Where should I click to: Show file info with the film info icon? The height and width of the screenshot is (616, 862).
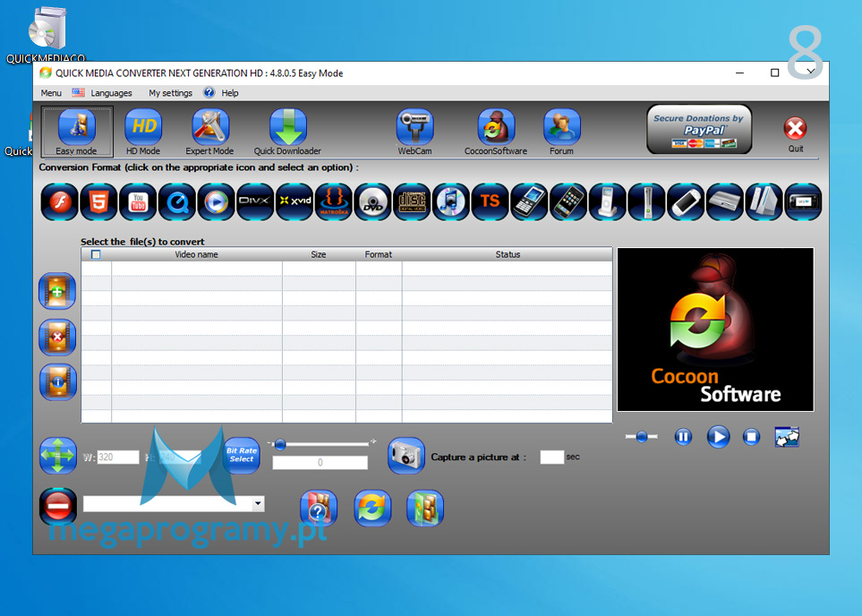[57, 381]
